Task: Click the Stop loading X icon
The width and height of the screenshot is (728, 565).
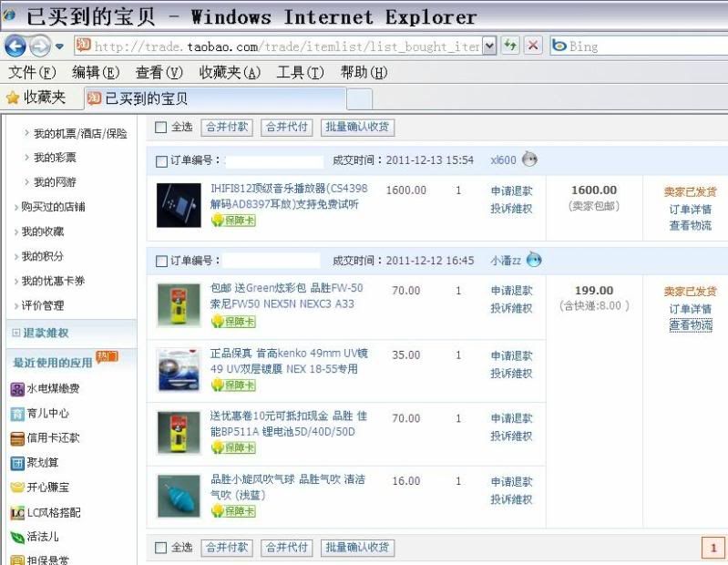Action: pos(533,46)
